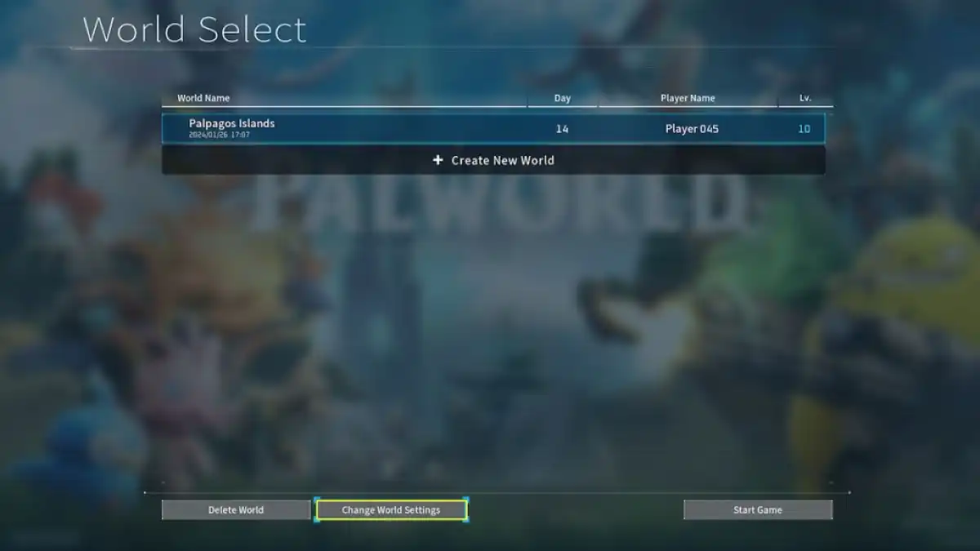Click the level value 10
This screenshot has height=551, width=980.
point(804,129)
